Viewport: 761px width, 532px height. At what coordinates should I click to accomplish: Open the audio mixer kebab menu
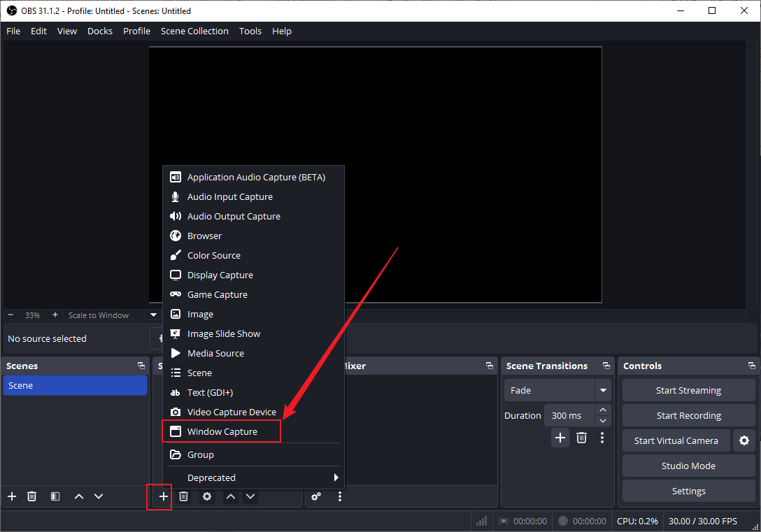tap(340, 496)
